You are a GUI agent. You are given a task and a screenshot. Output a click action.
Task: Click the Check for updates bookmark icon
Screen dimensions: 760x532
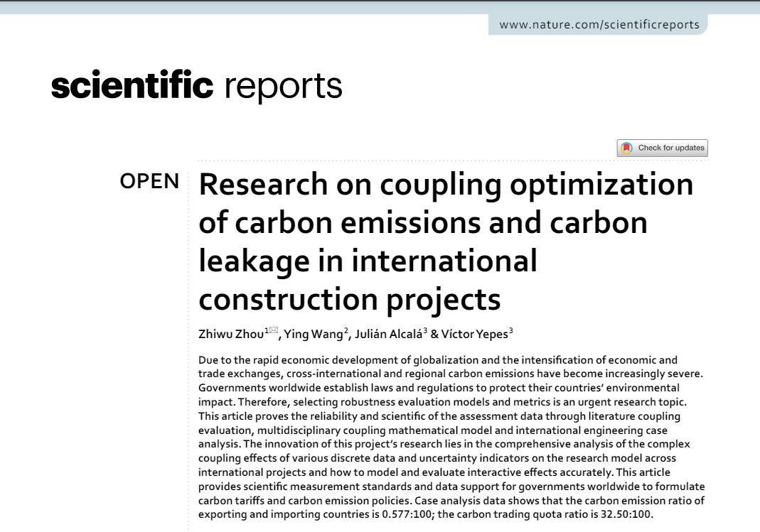pos(626,148)
